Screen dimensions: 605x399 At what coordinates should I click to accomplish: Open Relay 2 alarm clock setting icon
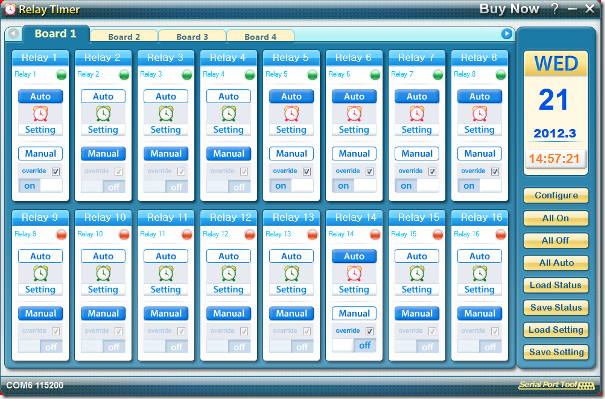(x=103, y=114)
